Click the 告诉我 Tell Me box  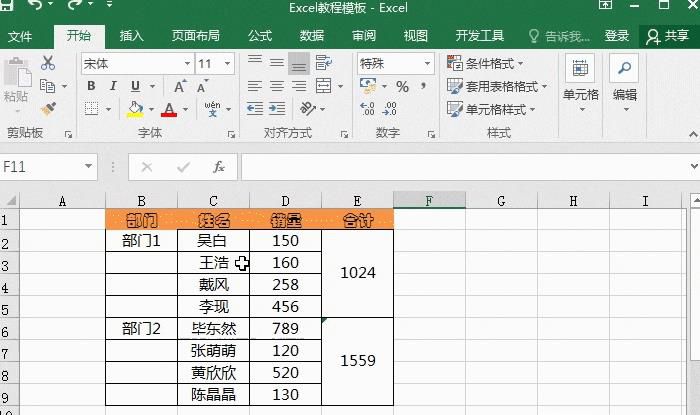click(559, 36)
